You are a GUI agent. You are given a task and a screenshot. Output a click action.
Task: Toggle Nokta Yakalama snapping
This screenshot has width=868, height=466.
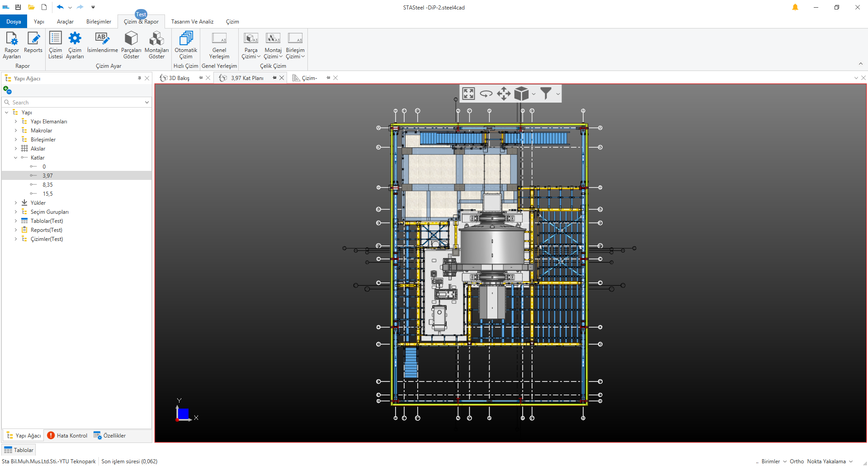click(x=826, y=461)
